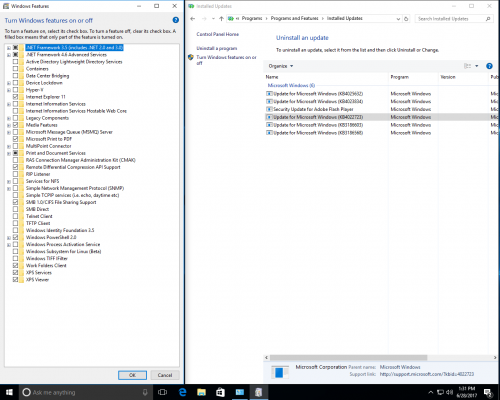Go up one level in Installed Updates

pos(221,19)
